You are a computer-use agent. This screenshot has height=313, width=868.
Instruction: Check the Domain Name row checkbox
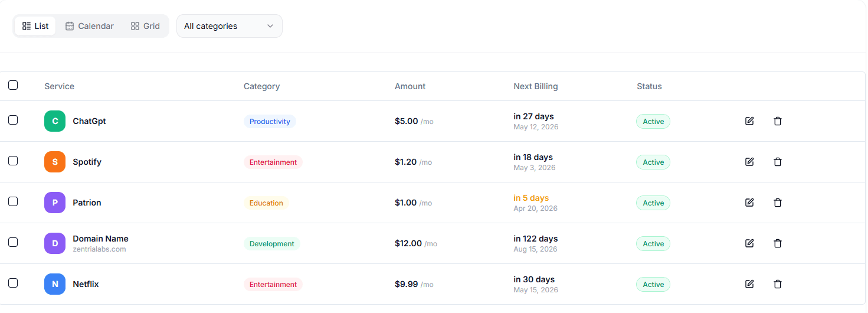click(x=13, y=242)
